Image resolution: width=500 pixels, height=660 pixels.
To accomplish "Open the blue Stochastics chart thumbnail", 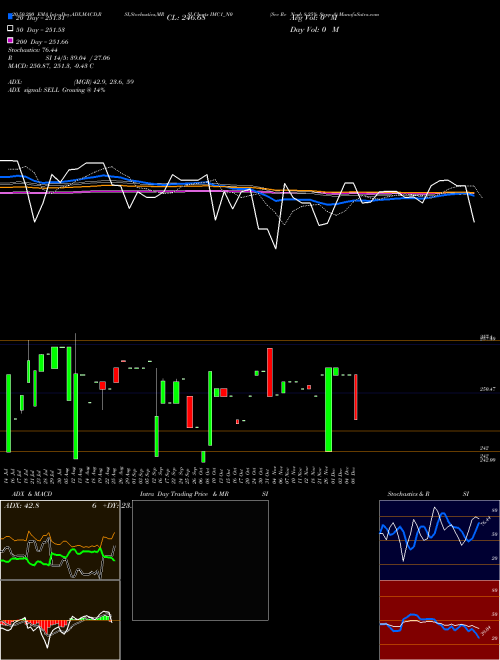I will [x=439, y=540].
